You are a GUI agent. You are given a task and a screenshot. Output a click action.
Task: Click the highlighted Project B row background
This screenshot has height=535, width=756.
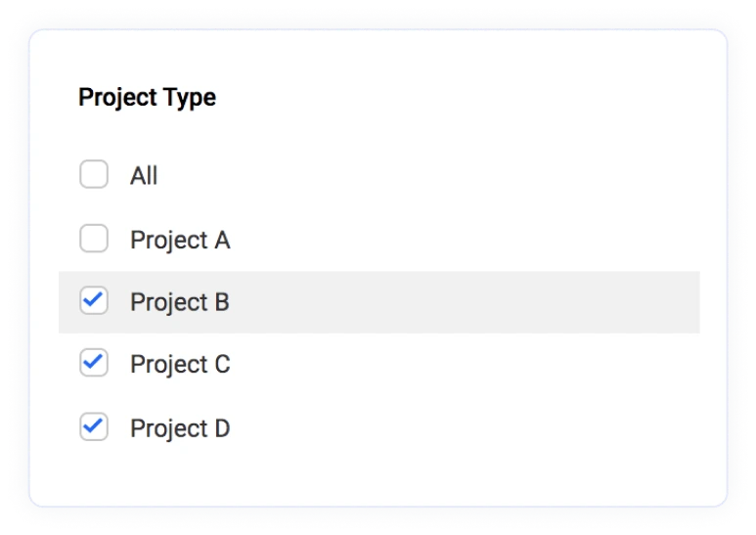[x=378, y=302]
